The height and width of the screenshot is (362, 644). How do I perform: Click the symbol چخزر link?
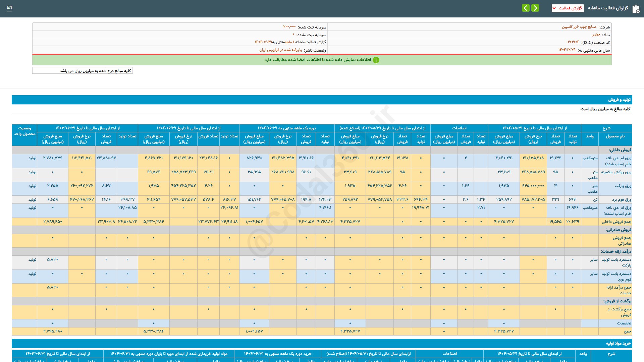(596, 35)
